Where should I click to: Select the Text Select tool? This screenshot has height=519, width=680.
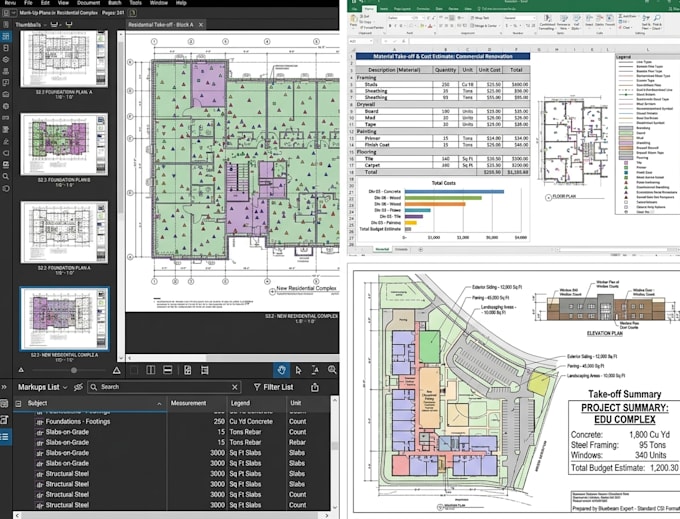tap(315, 370)
